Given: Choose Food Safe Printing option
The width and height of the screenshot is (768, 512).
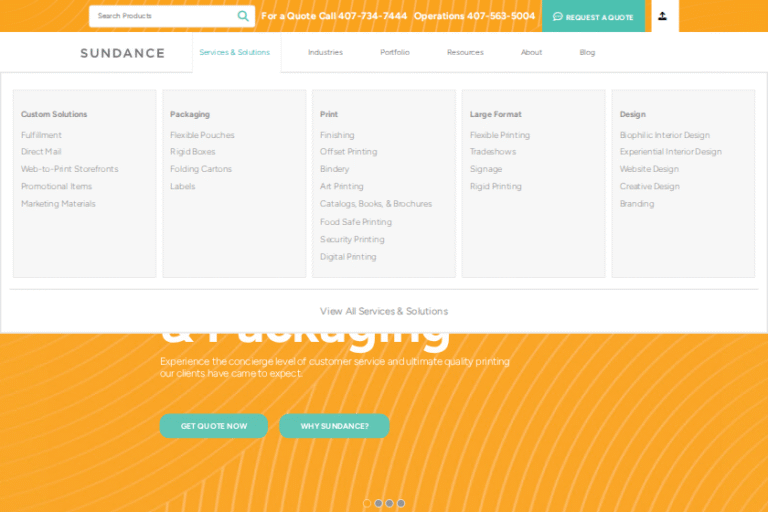Looking at the screenshot, I should pyautogui.click(x=355, y=222).
